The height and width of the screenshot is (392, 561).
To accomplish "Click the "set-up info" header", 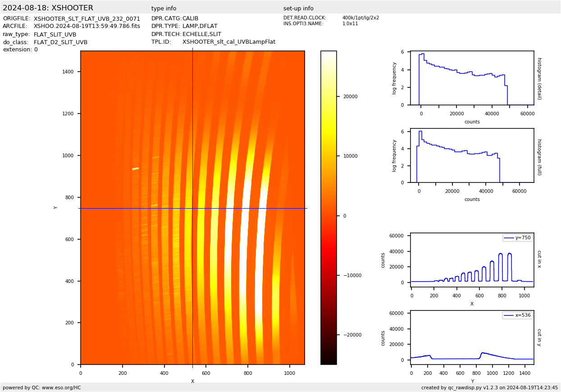I will click(x=298, y=9).
